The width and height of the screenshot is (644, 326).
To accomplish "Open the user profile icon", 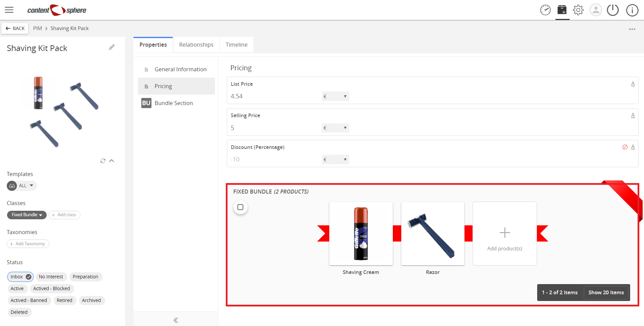I will pyautogui.click(x=596, y=10).
